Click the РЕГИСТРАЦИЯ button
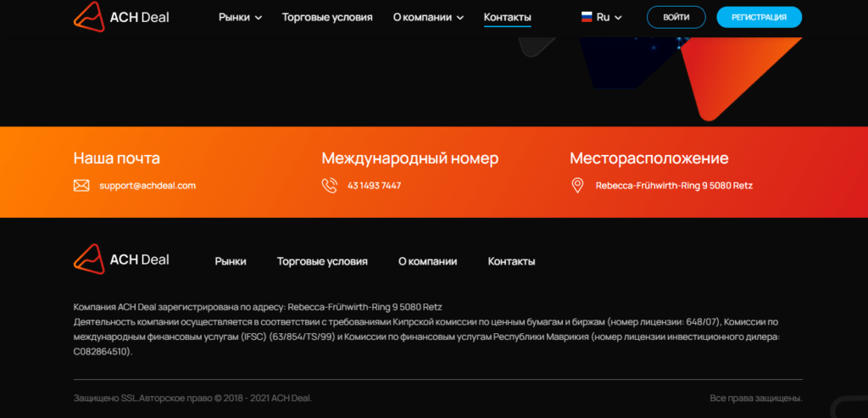868x418 pixels. tap(759, 17)
